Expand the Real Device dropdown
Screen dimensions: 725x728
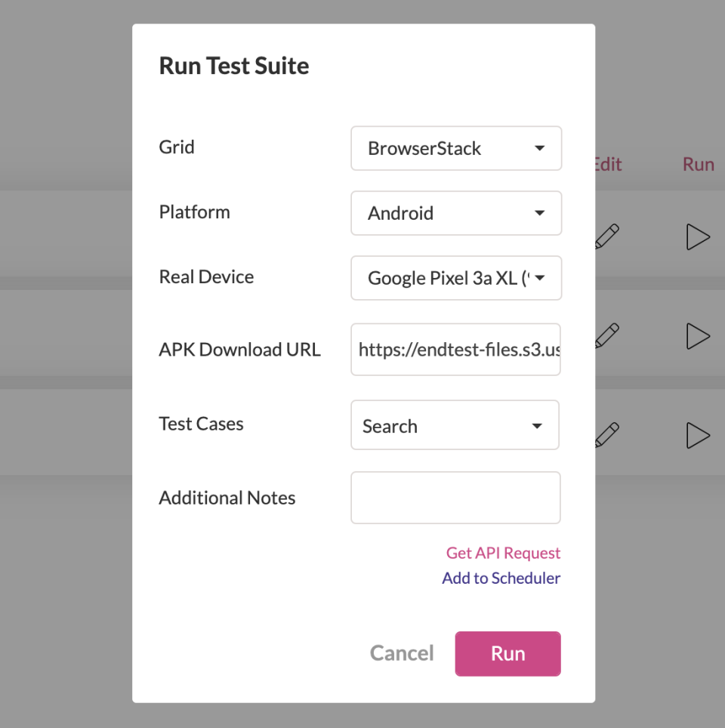[x=456, y=278]
